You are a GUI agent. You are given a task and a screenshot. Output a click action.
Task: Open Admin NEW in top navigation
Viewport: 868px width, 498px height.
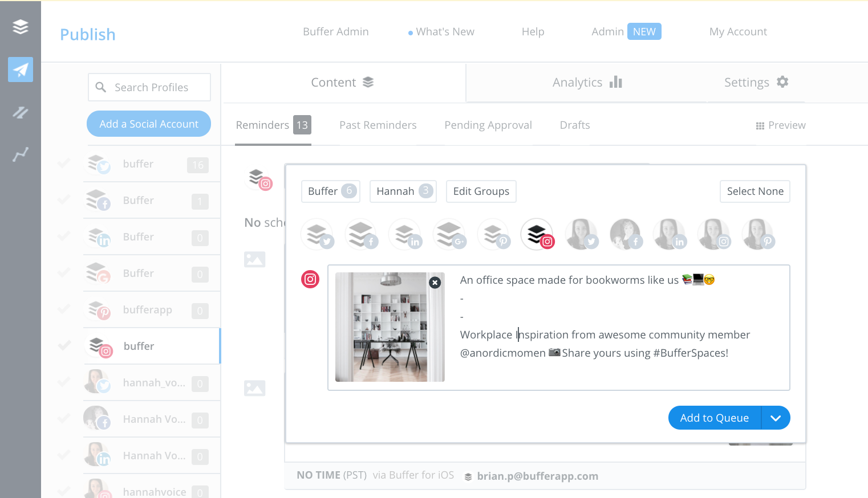[626, 31]
